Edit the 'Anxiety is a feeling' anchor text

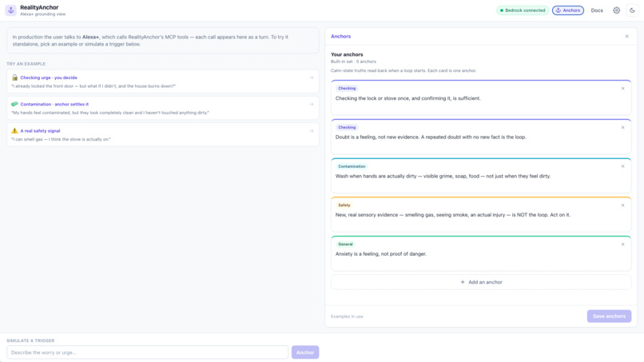pyautogui.click(x=381, y=254)
